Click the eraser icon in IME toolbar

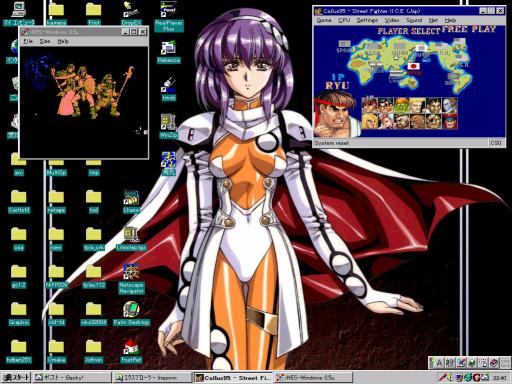coord(493,363)
